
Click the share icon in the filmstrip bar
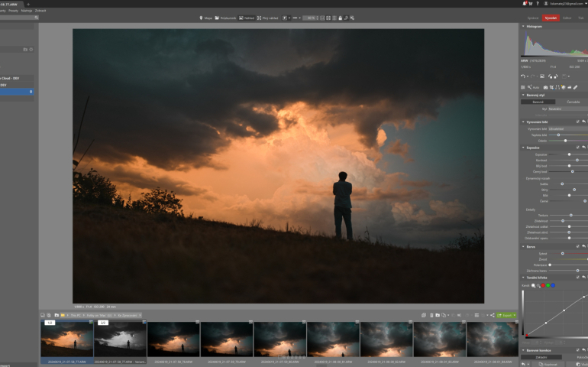point(492,315)
